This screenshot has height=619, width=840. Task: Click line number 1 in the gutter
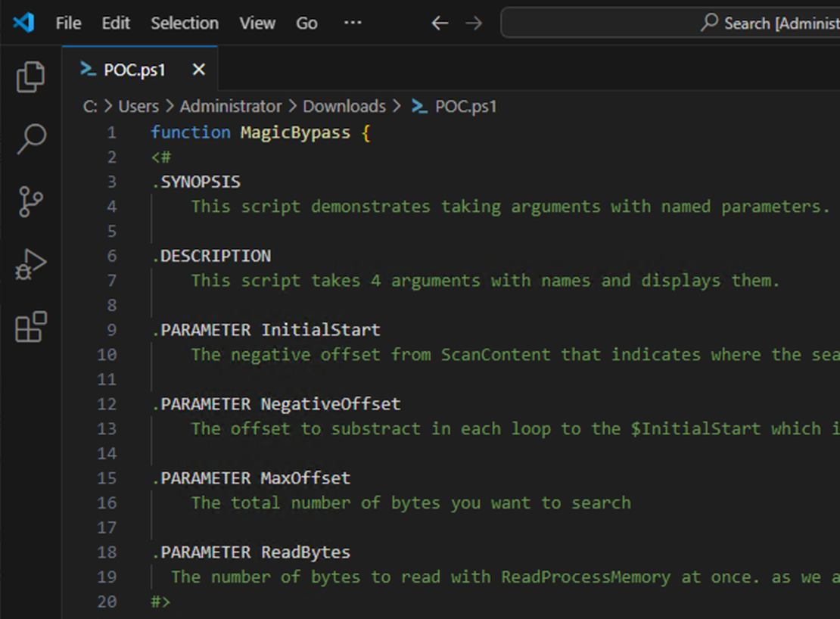pos(111,132)
